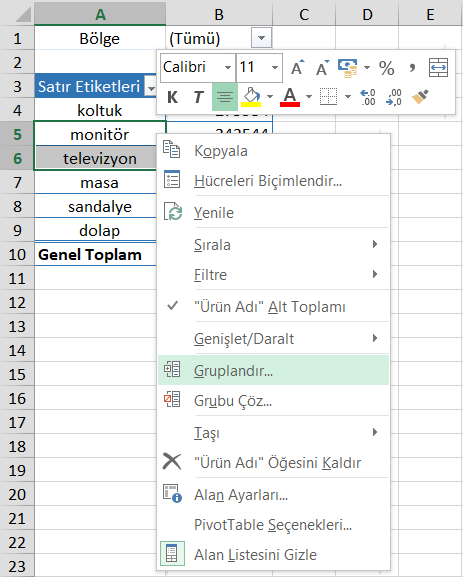The image size is (463, 577).
Task: Select row 15 header
Action: tap(17, 374)
